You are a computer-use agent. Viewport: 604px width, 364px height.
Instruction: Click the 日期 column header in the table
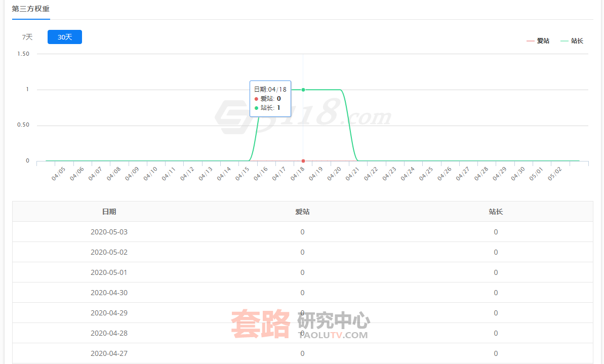click(109, 212)
